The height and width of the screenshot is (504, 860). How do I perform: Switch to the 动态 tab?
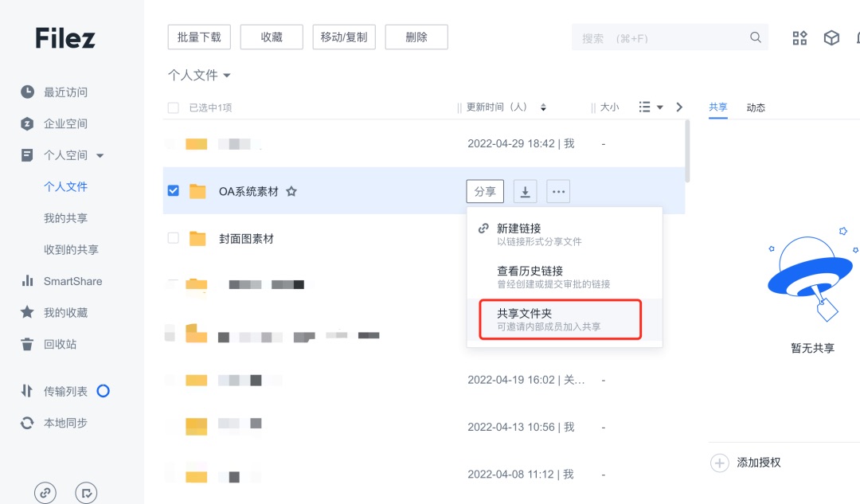[x=756, y=107]
